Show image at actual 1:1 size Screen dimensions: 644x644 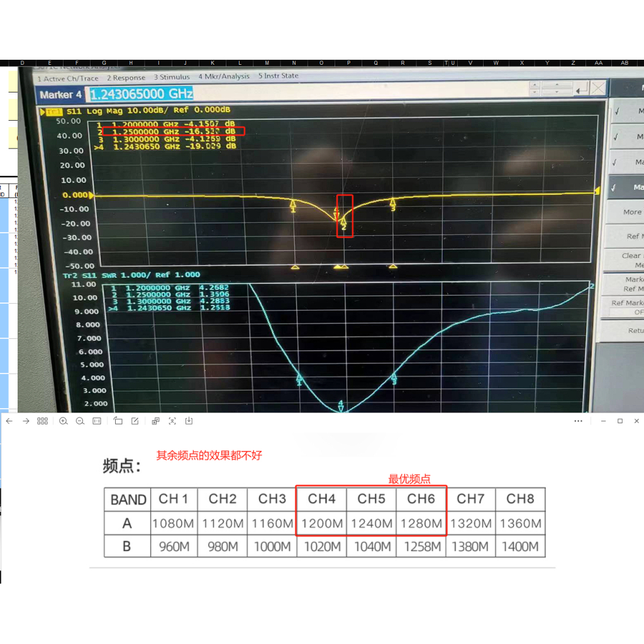(x=97, y=421)
